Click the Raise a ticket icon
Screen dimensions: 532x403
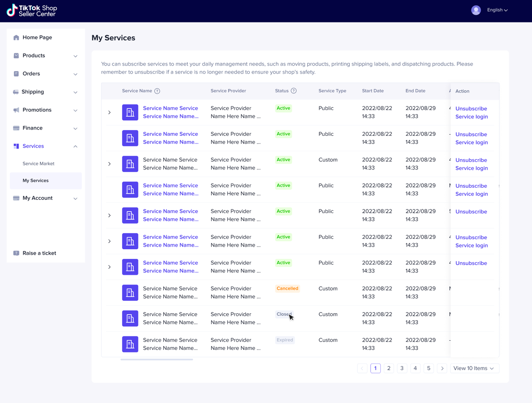click(x=16, y=253)
